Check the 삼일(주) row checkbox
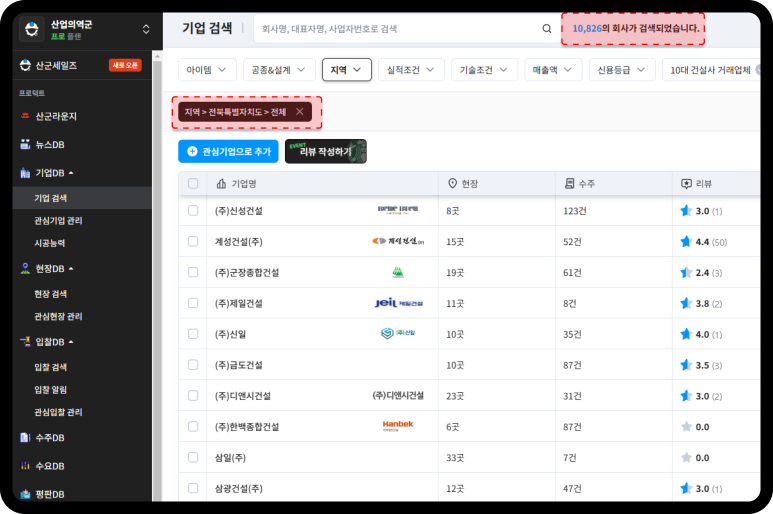The width and height of the screenshot is (773, 514). pyautogui.click(x=193, y=457)
